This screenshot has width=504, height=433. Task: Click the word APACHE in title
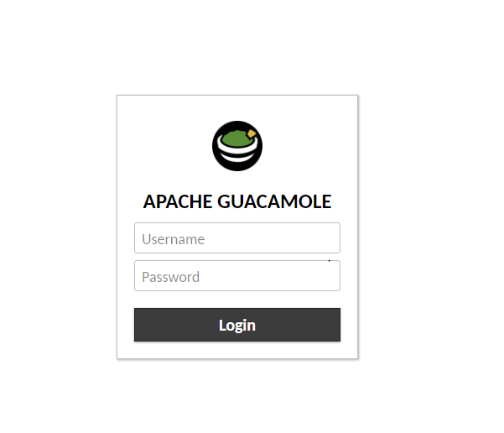[178, 201]
